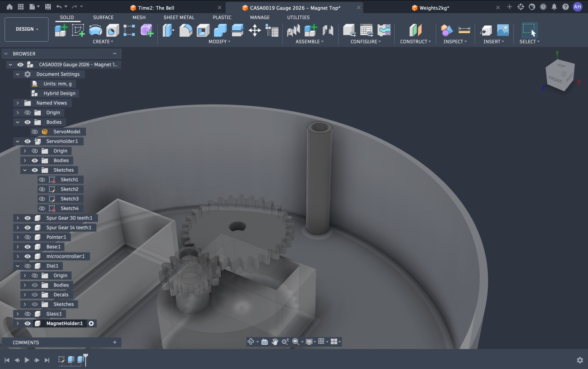Click the Home view icon
The height and width of the screenshot is (369, 588).
pyautogui.click(x=9, y=7)
